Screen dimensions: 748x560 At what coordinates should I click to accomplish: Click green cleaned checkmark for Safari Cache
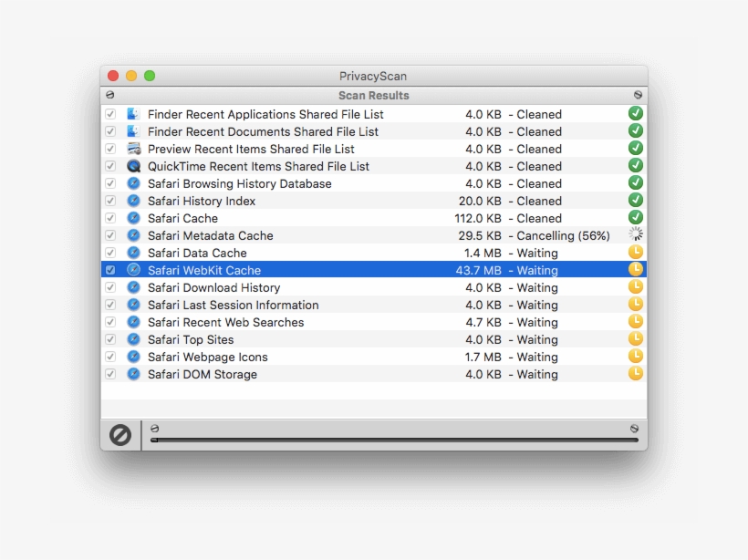pos(636,217)
